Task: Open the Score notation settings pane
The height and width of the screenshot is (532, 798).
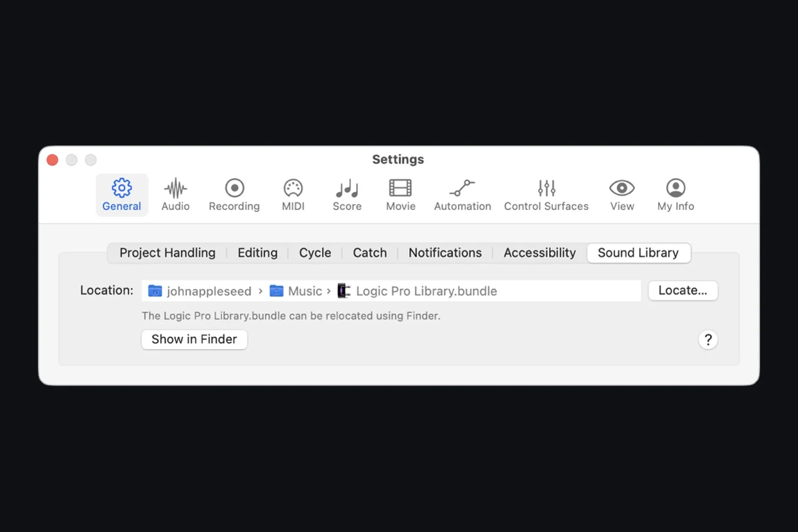Action: (347, 195)
